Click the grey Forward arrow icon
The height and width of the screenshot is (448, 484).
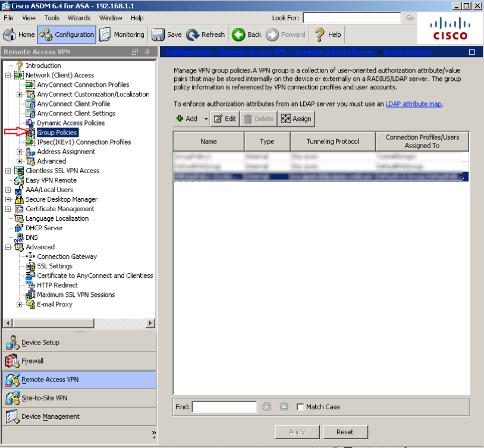tap(272, 35)
